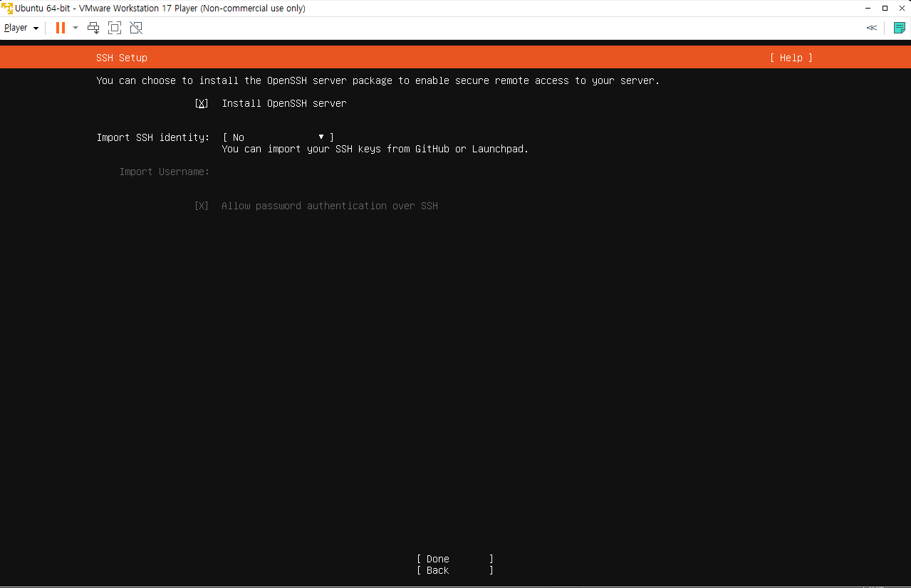Click the Install OpenSSH server label

[x=284, y=103]
